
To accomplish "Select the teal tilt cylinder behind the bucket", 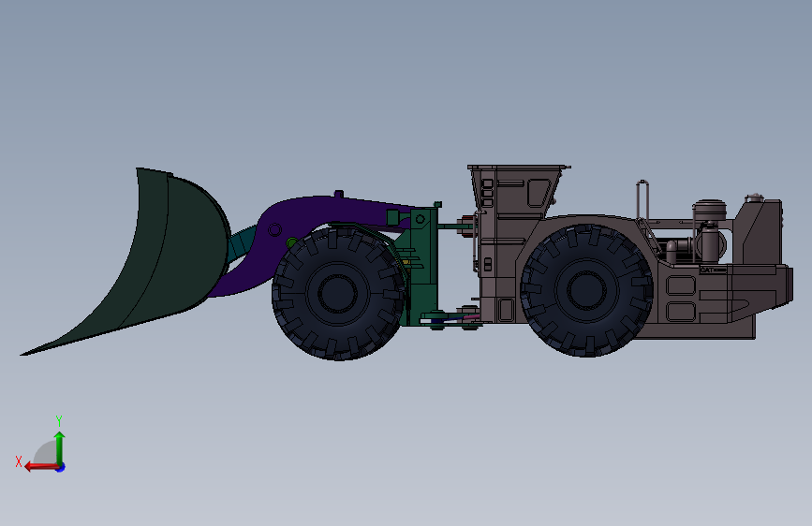I will pos(243,243).
